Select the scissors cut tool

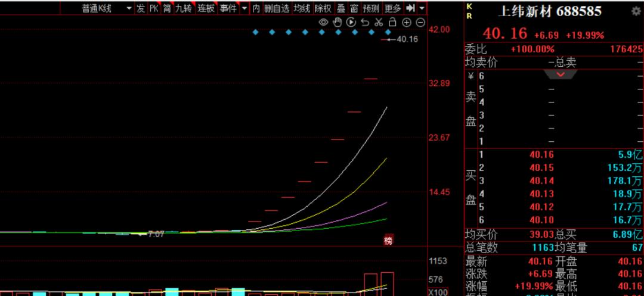379,23
